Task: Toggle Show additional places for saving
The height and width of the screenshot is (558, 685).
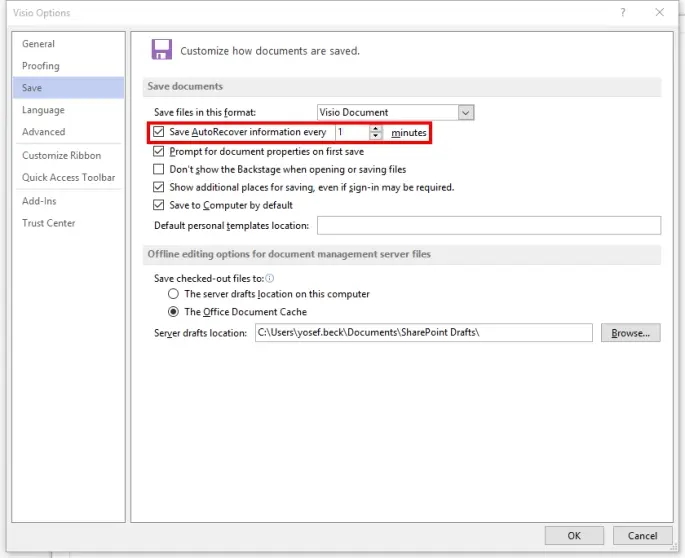Action: 159,187
